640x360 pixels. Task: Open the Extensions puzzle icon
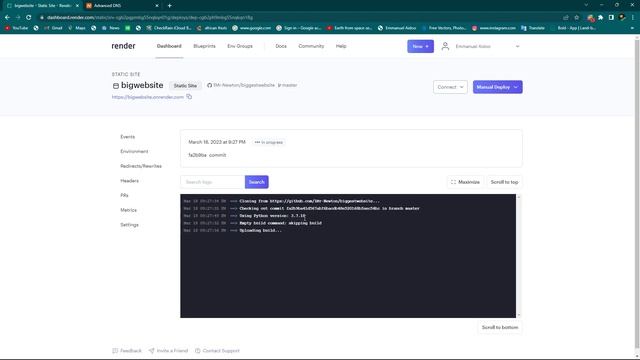(x=601, y=18)
